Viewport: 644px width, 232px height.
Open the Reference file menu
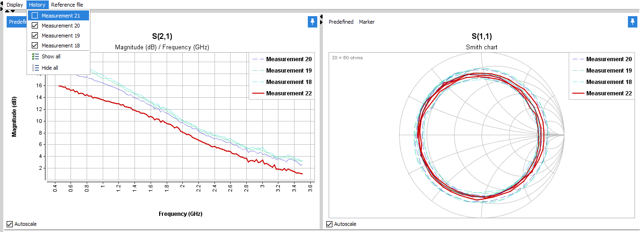[x=67, y=5]
